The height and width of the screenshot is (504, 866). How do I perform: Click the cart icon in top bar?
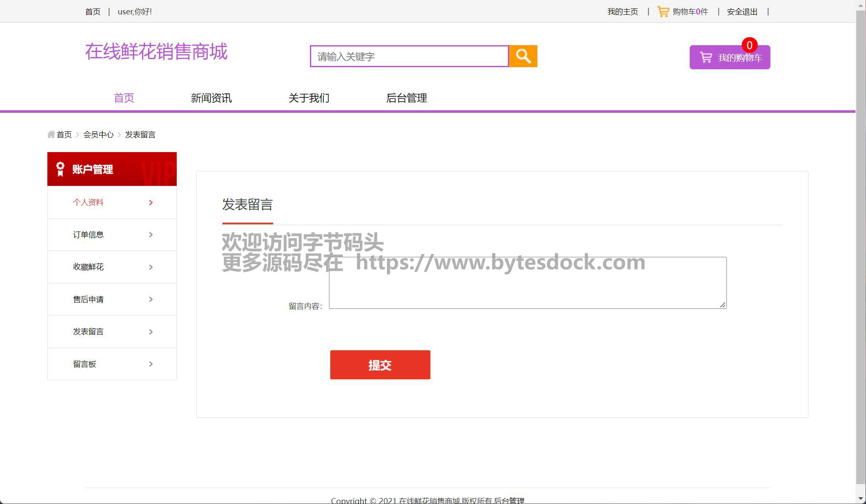point(663,12)
